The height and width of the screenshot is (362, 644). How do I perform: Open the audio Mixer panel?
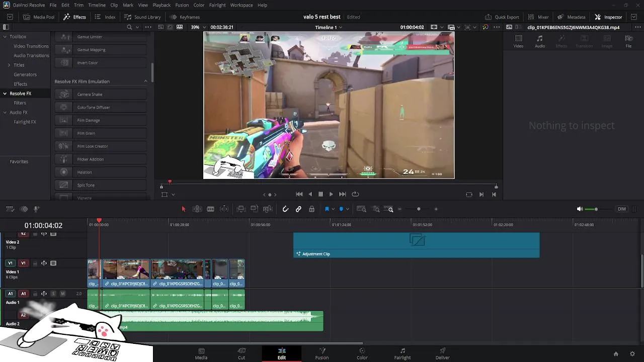(538, 17)
